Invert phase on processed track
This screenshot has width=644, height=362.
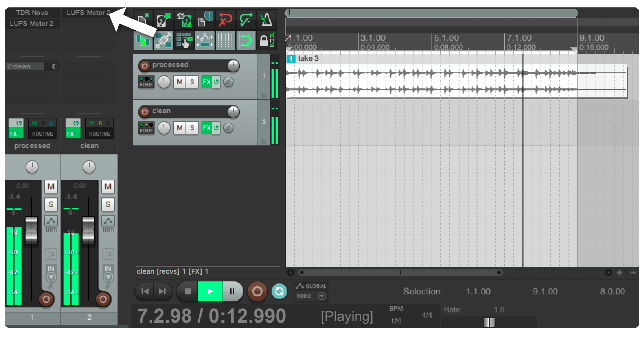click(229, 82)
